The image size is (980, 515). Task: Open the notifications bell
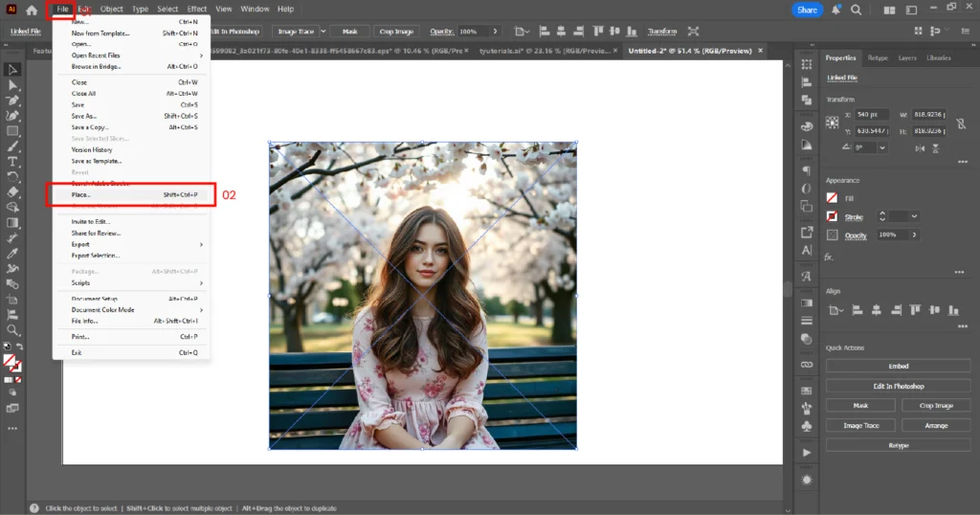pos(835,10)
